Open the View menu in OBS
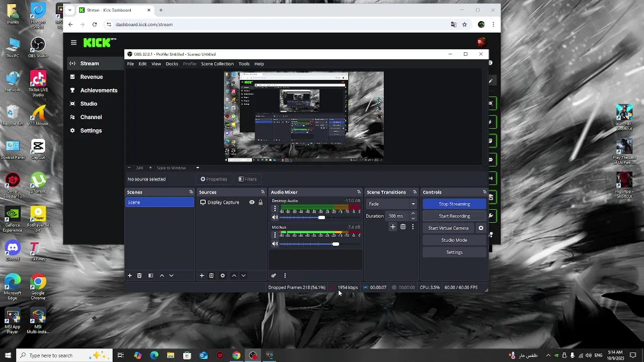Viewport: 644px width, 362px height. point(156,64)
